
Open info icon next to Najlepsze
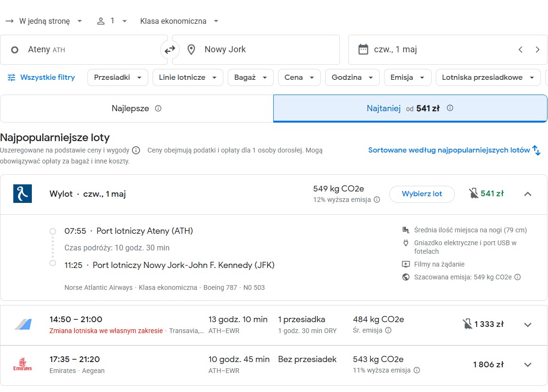coord(158,108)
